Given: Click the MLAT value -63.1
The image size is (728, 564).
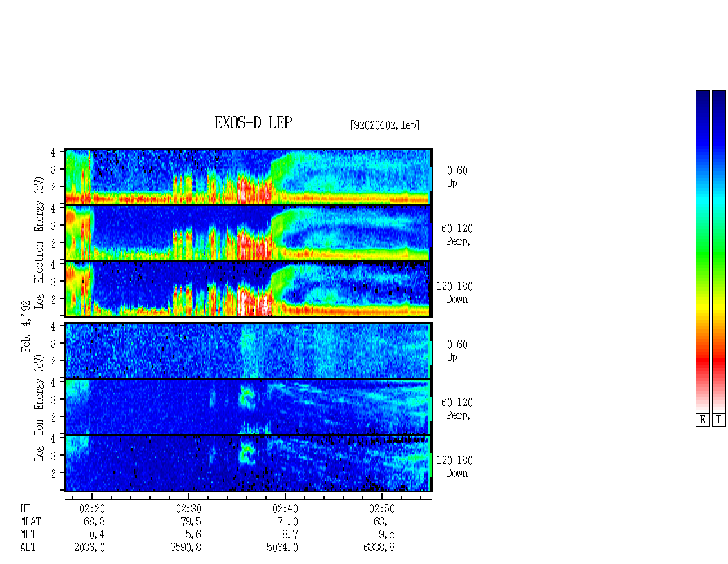Looking at the screenshot, I should coord(381,521).
